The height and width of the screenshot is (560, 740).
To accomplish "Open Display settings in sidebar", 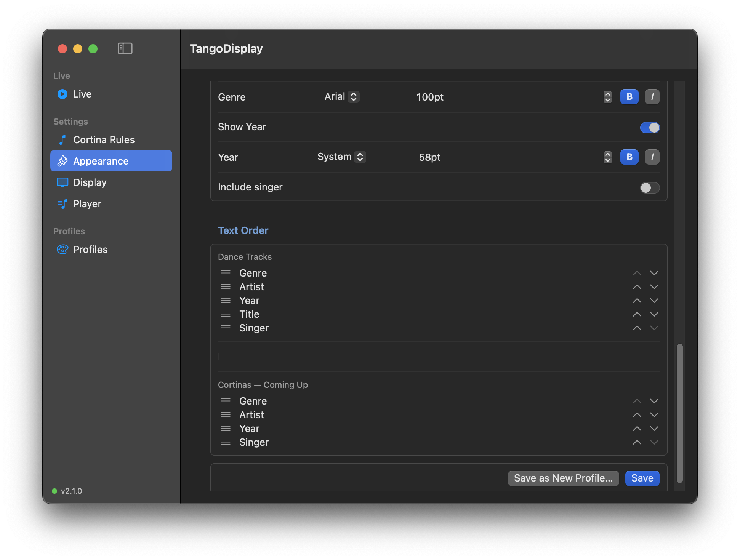I will pos(111,182).
